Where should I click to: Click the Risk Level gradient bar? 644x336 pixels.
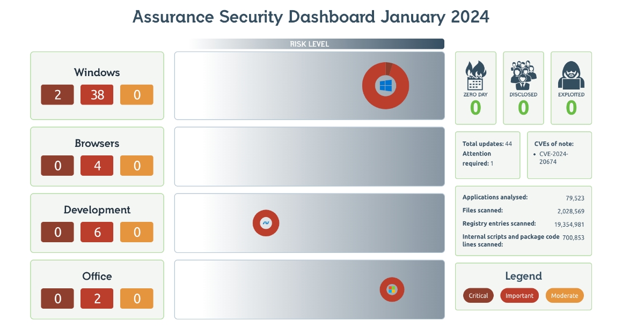click(x=317, y=44)
